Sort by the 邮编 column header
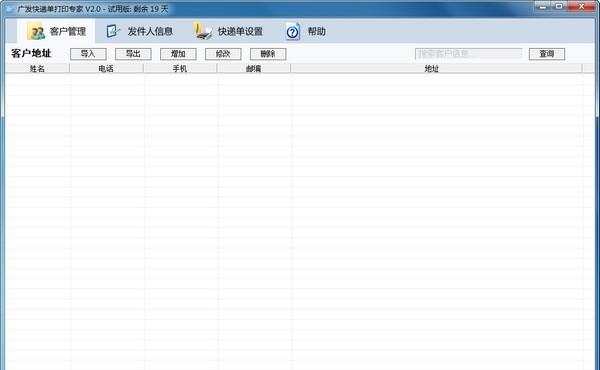 tap(253, 68)
